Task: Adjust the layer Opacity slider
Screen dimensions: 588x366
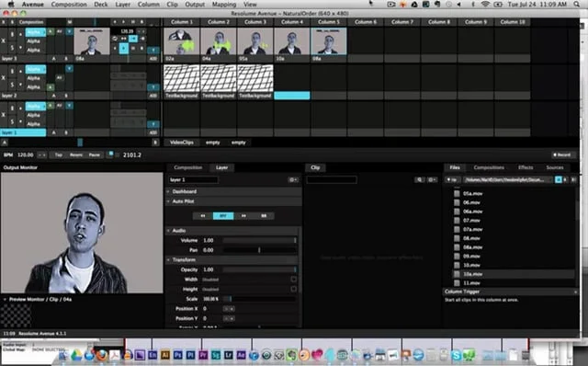Action: 259,269
